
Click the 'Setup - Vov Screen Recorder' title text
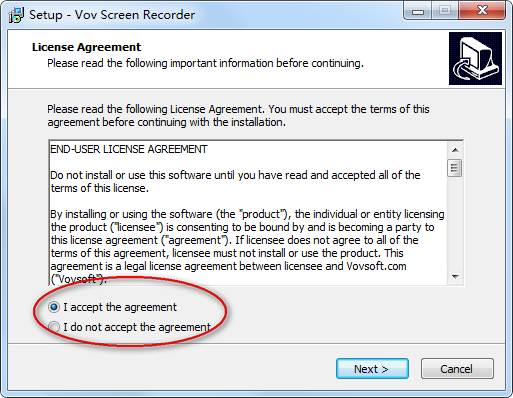click(112, 15)
